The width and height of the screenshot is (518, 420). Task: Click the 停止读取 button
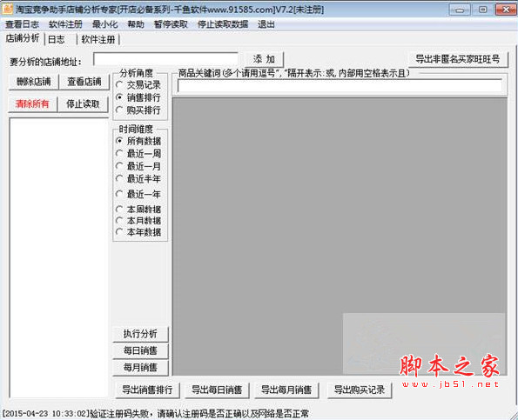click(x=83, y=104)
